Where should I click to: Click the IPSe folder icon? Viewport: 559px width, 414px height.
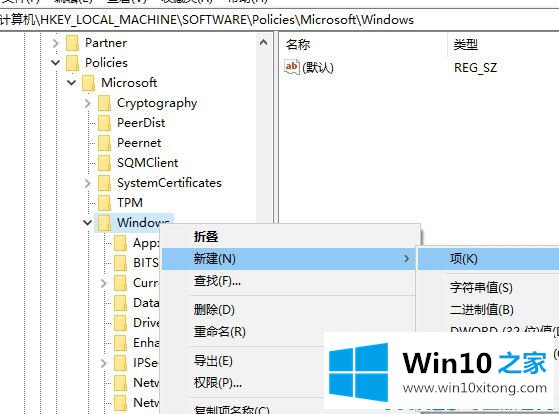(120, 363)
